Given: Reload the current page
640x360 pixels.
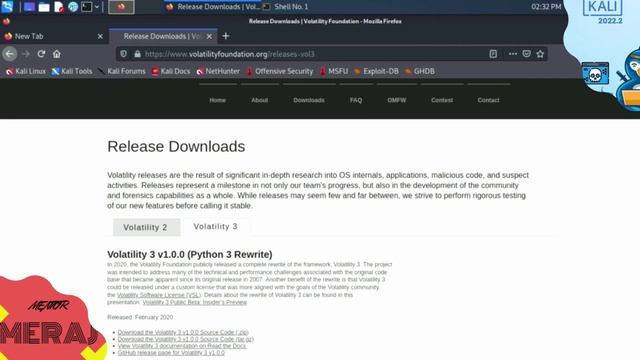Looking at the screenshot, I should 41,54.
